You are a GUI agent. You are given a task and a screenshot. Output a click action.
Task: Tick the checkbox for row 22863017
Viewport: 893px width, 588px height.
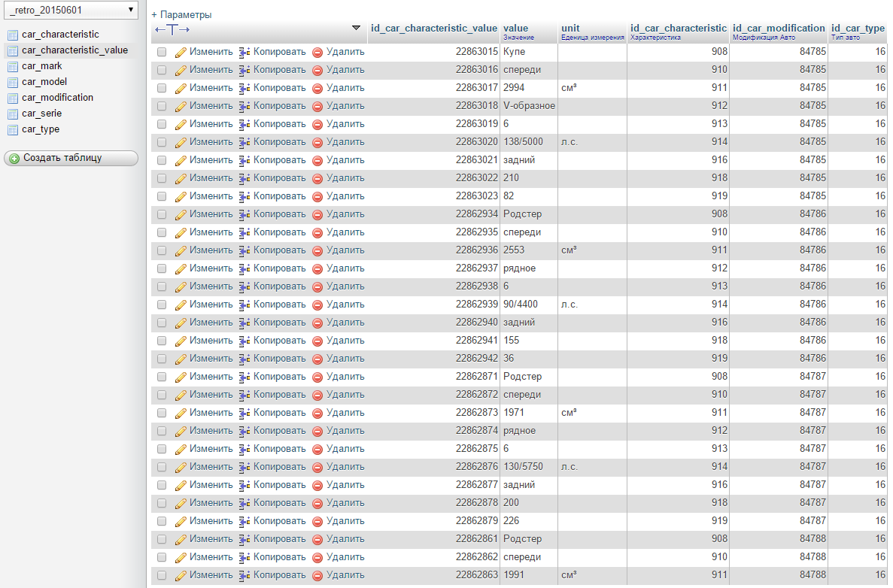162,88
